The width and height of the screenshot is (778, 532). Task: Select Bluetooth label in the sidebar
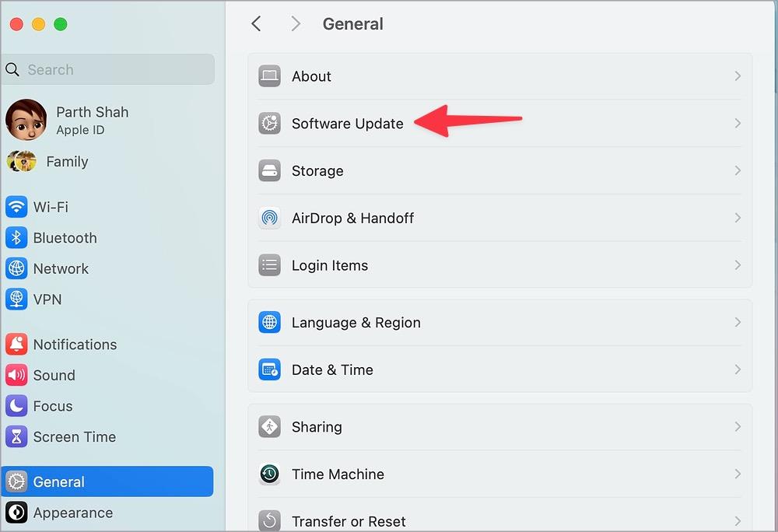click(x=65, y=238)
